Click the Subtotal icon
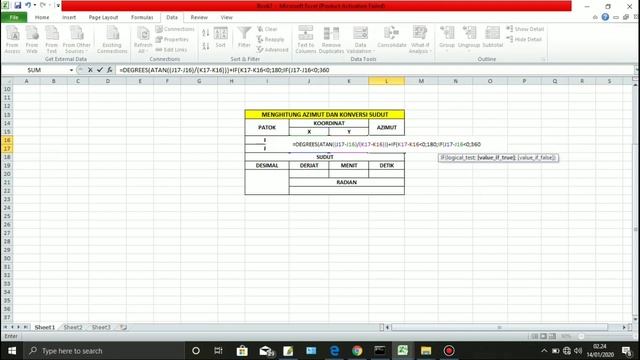Image resolution: width=640 pixels, height=360 pixels. (493, 38)
